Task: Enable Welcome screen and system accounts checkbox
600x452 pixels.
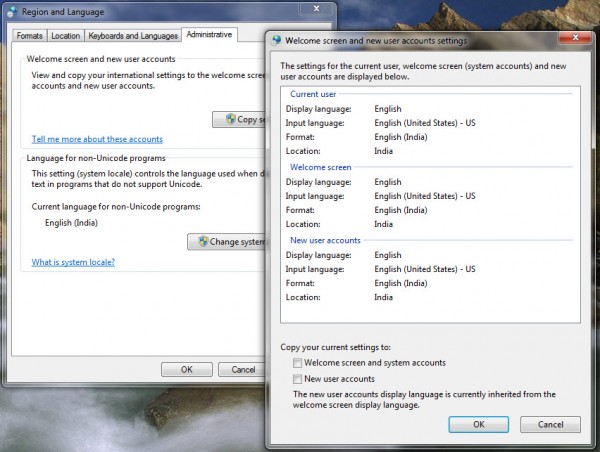Action: 297,362
